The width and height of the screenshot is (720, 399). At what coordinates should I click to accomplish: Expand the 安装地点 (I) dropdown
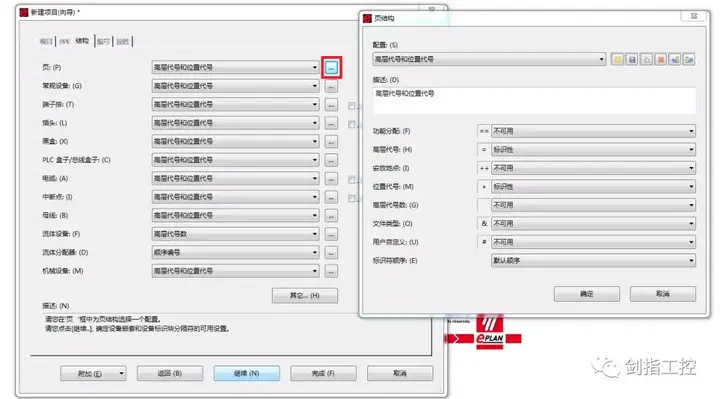(x=593, y=168)
